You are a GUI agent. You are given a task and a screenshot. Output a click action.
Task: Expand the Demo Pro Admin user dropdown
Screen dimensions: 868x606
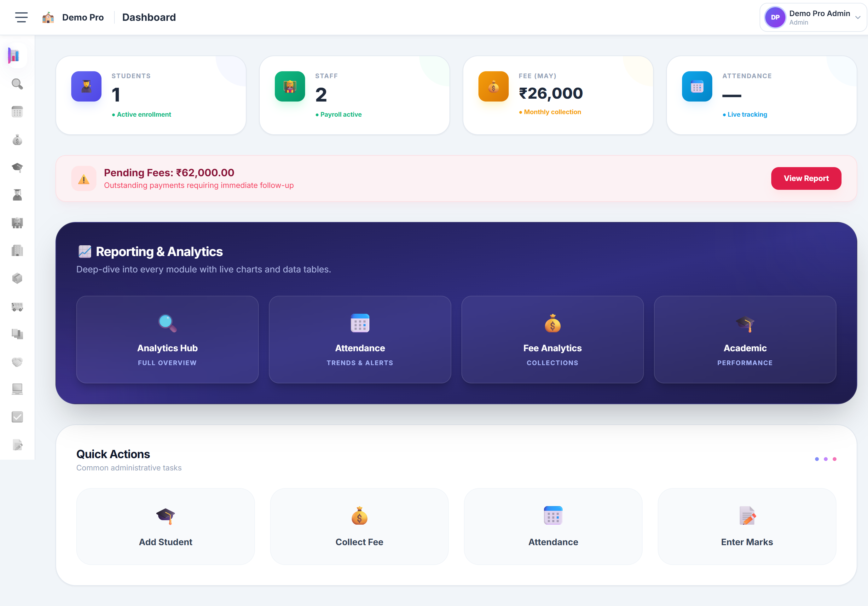[x=813, y=17]
